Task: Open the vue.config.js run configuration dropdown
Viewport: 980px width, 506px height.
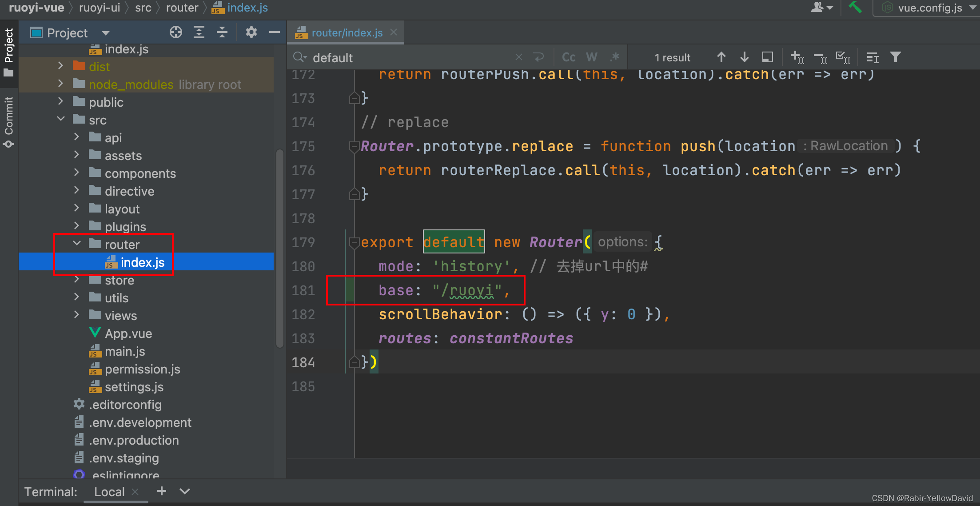Action: pos(929,8)
